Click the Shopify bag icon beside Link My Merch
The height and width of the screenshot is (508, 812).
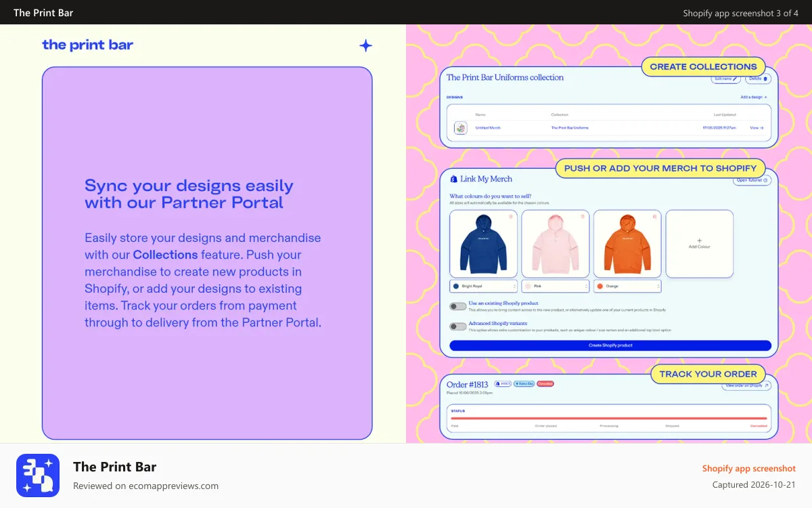454,179
